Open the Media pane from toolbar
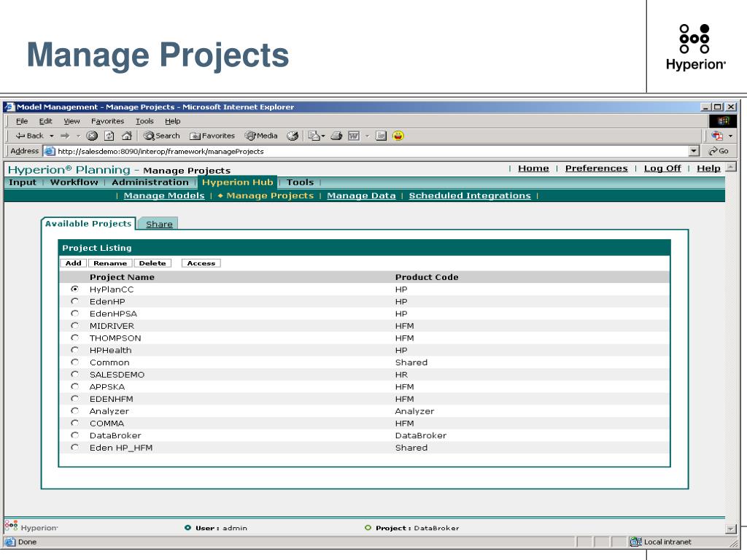747x560 pixels. pos(261,136)
